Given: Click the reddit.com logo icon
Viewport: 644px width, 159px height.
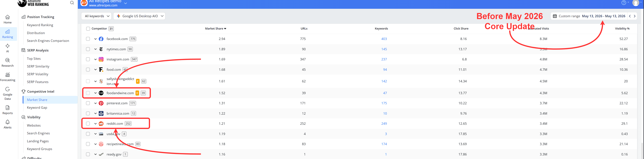Looking at the screenshot, I should point(101,124).
